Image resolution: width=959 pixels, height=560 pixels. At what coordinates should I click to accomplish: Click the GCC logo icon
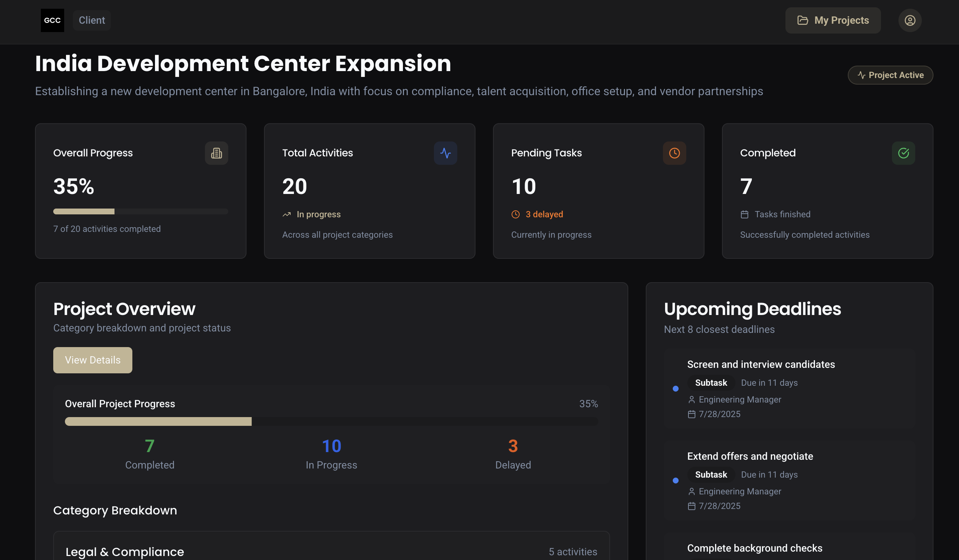[52, 20]
